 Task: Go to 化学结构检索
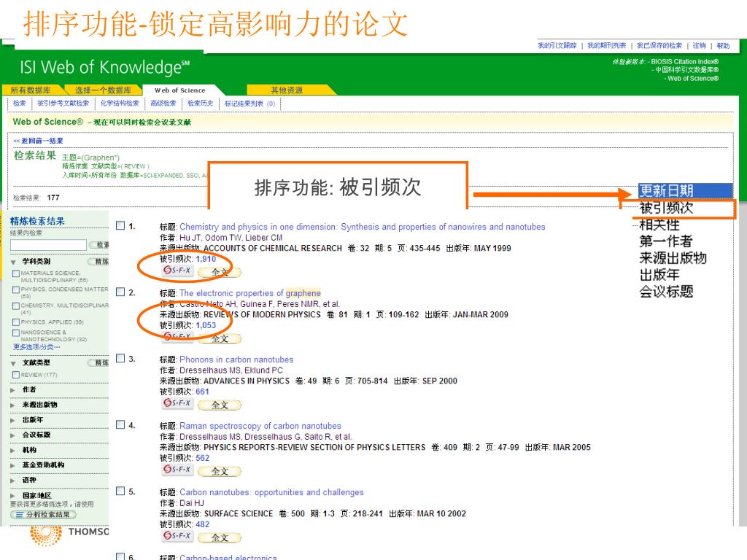coord(120,104)
